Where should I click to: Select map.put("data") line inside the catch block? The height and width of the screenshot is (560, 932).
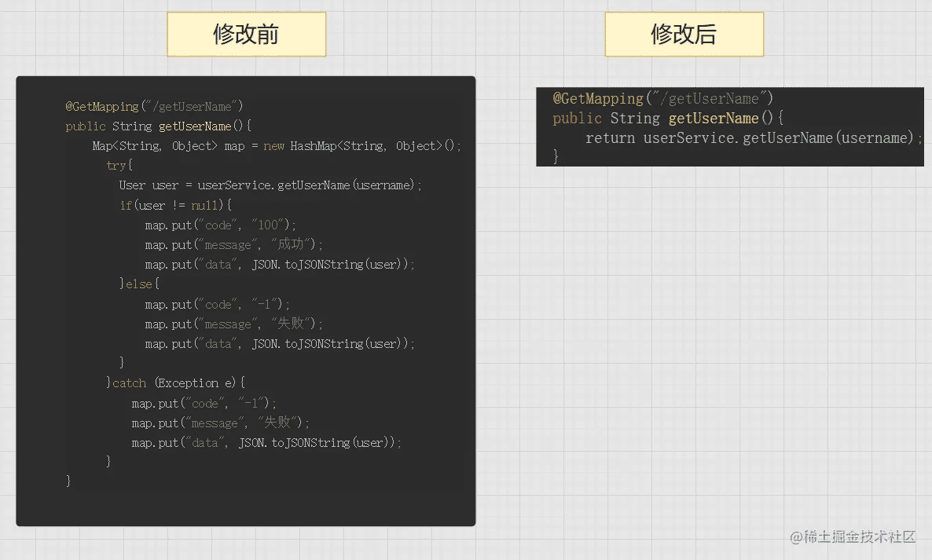click(266, 443)
